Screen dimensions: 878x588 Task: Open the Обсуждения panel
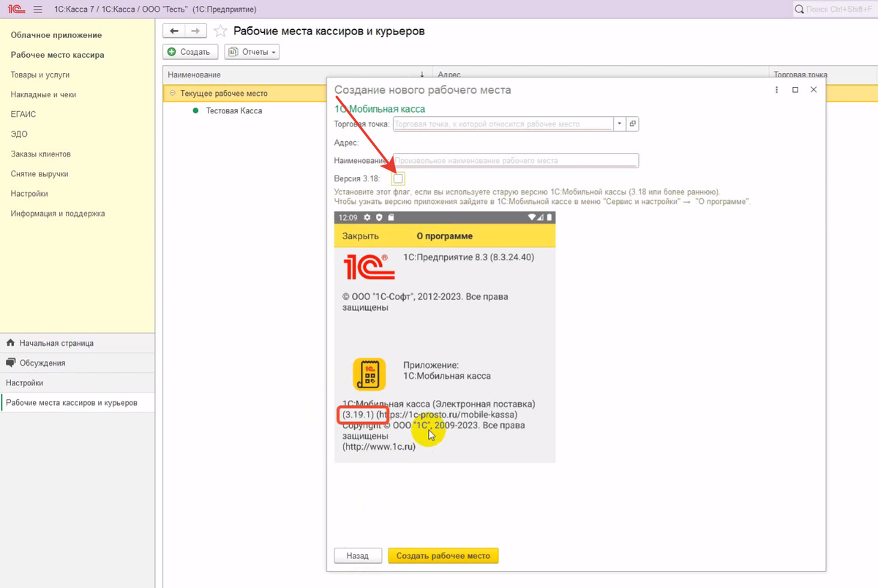point(77,363)
